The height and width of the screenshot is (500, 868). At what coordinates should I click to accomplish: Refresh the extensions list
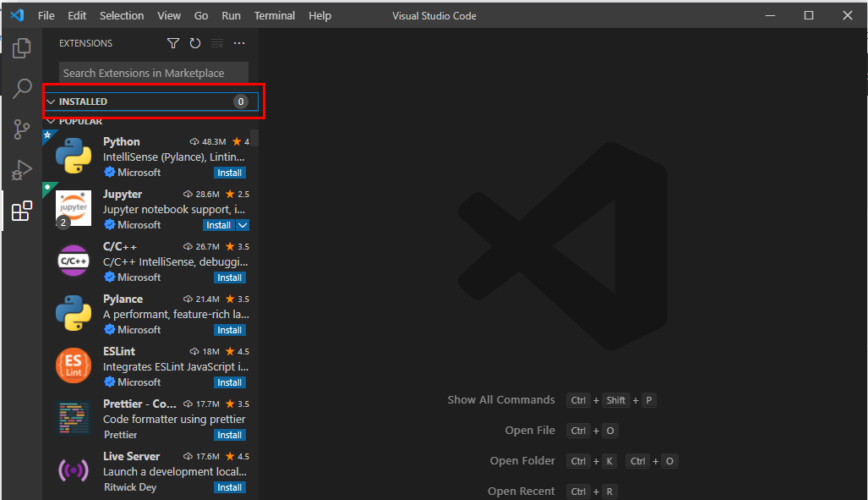point(195,43)
